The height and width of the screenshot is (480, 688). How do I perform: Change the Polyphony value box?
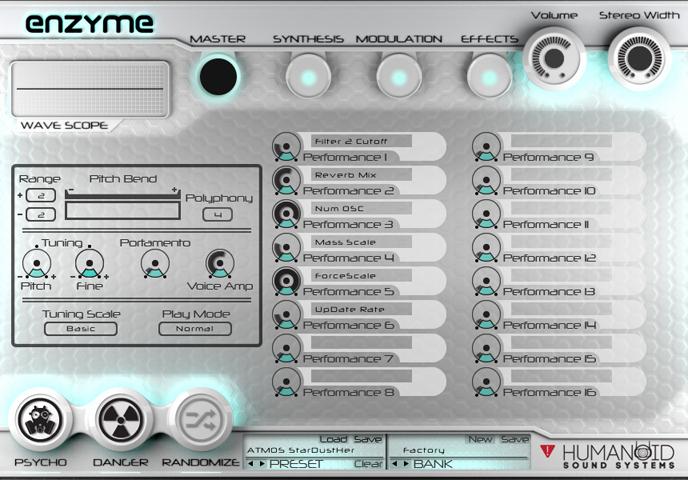coord(218,215)
